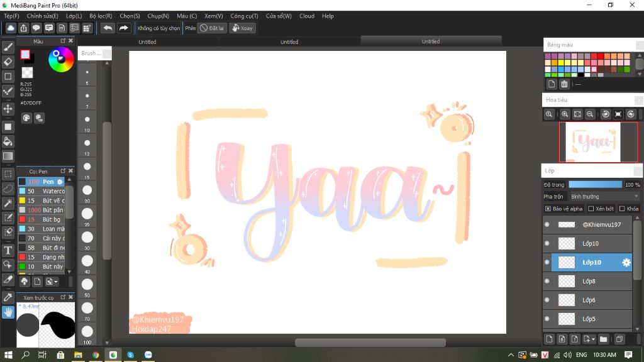Undock the Màu color panel
644x362 pixels.
coord(63,41)
